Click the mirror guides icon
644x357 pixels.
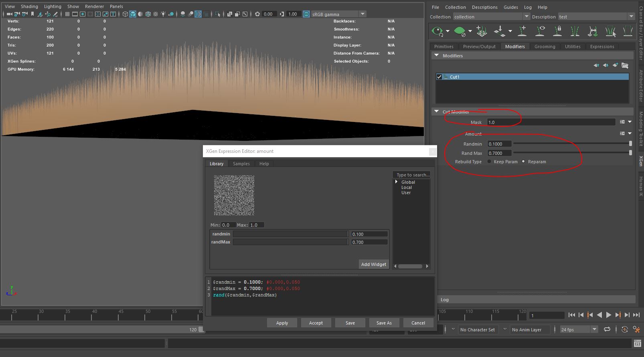click(575, 31)
